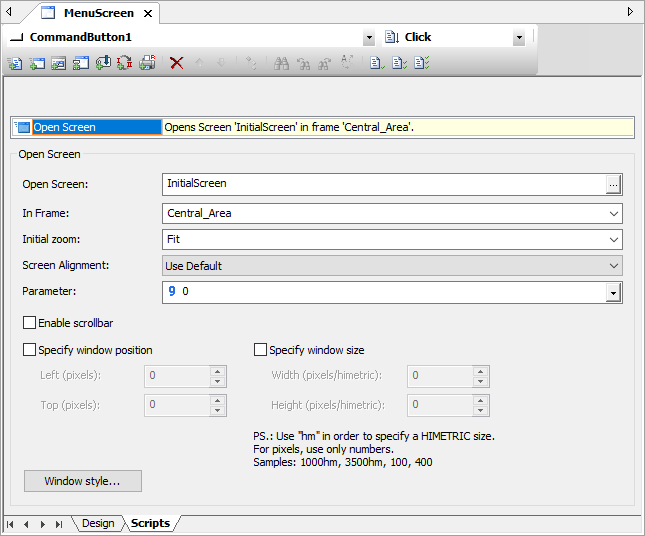Tick the Specify window size checkbox
Image resolution: width=645 pixels, height=536 pixels.
coord(261,350)
